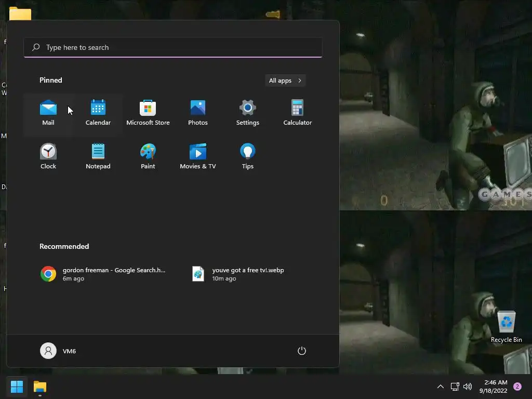The image size is (532, 399).
Task: Click the power button icon
Action: tap(302, 351)
